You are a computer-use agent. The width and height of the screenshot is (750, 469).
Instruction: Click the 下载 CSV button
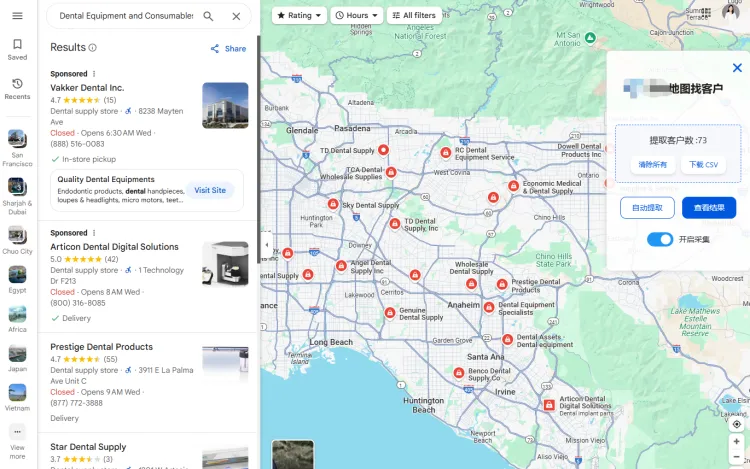click(703, 164)
